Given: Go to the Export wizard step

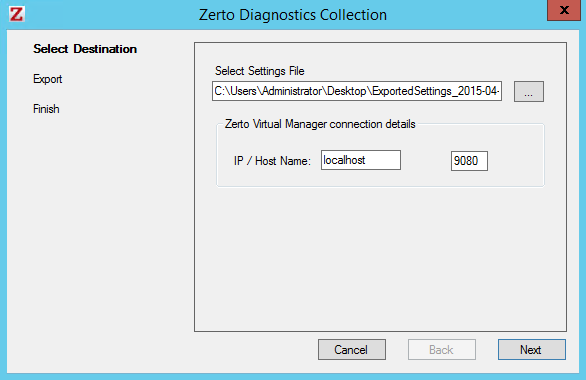Looking at the screenshot, I should click(x=47, y=79).
